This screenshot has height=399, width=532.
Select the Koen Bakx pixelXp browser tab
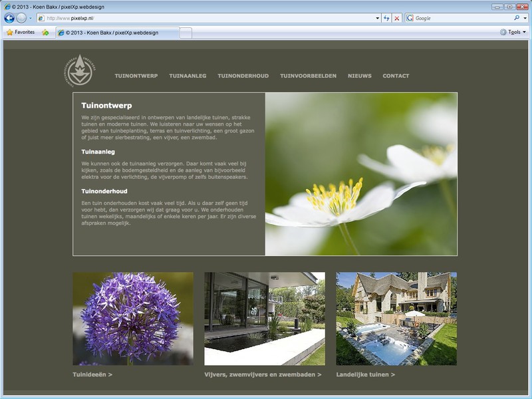coord(113,31)
